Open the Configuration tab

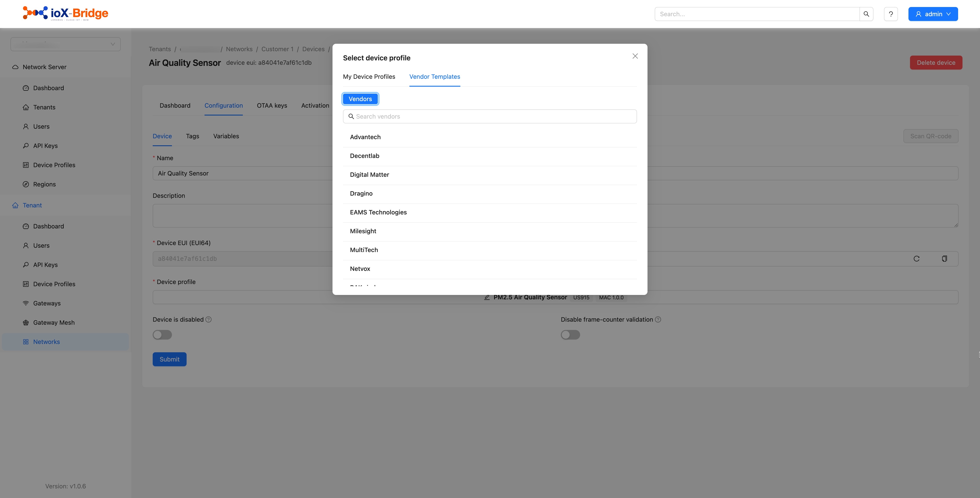click(223, 106)
